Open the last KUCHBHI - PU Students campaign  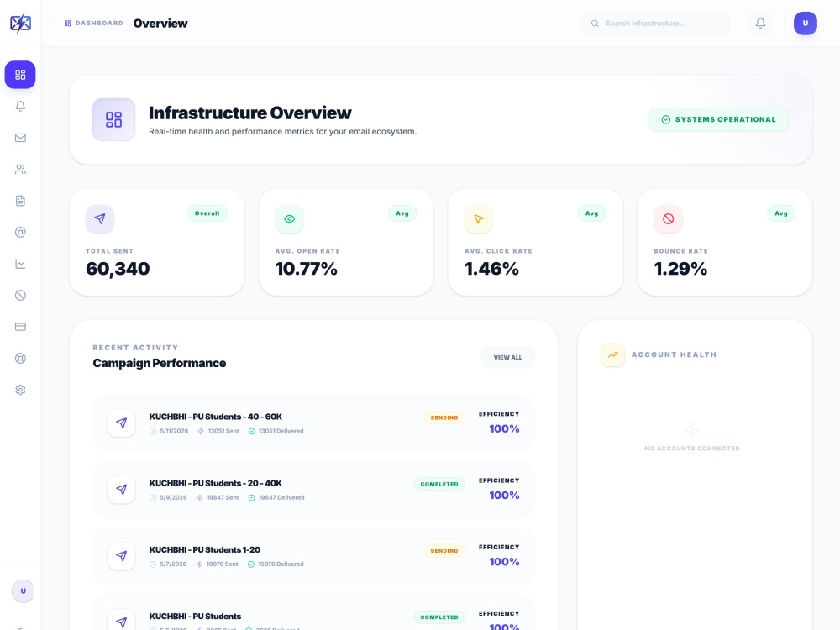[x=195, y=616]
